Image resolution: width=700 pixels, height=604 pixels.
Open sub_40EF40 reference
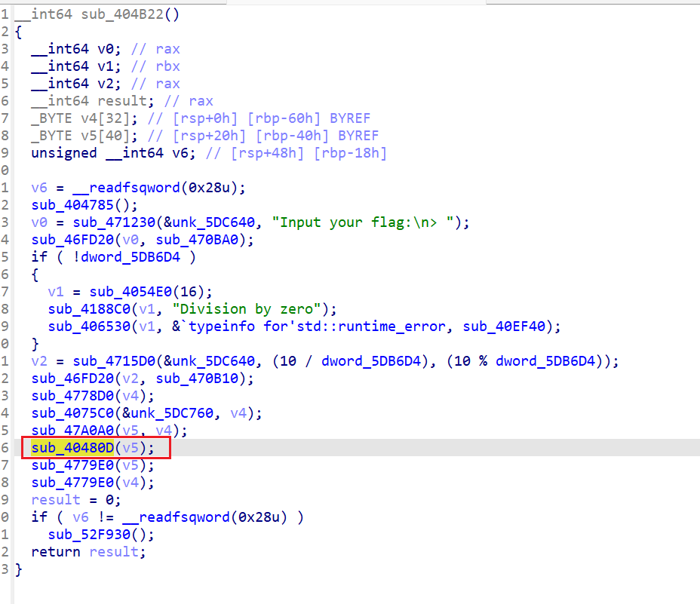pyautogui.click(x=504, y=327)
